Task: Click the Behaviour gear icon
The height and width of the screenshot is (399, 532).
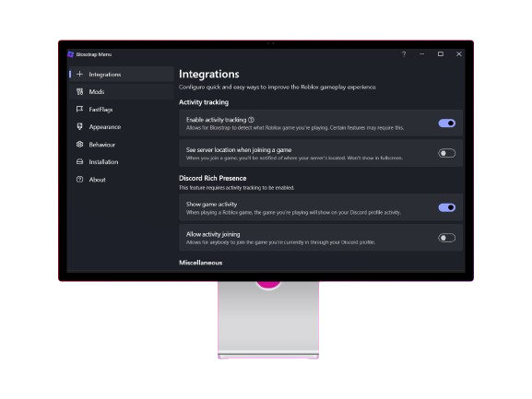Action: pyautogui.click(x=79, y=144)
